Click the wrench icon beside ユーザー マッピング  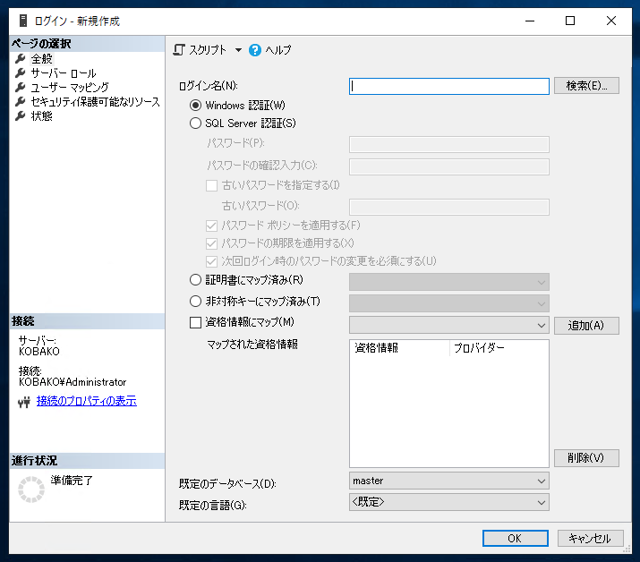click(x=20, y=87)
